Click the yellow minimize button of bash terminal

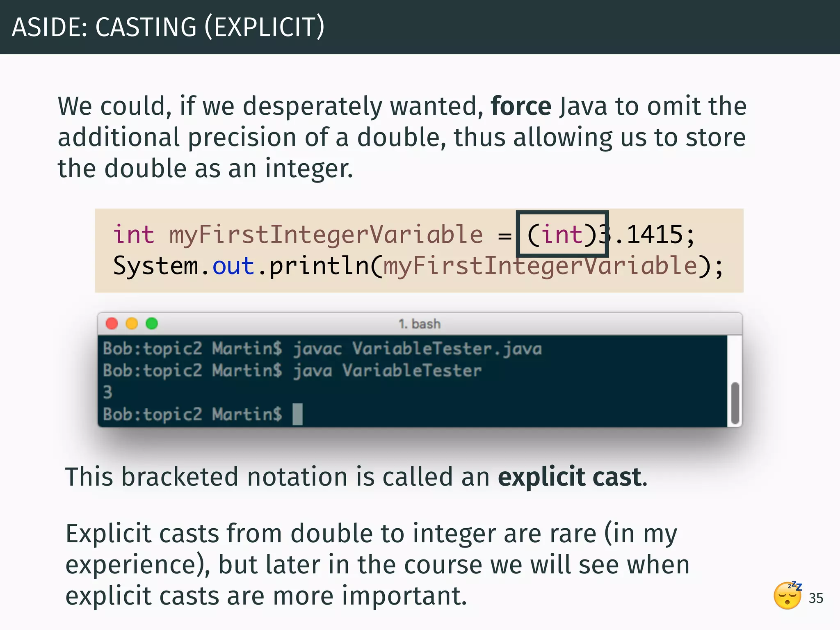pyautogui.click(x=132, y=324)
